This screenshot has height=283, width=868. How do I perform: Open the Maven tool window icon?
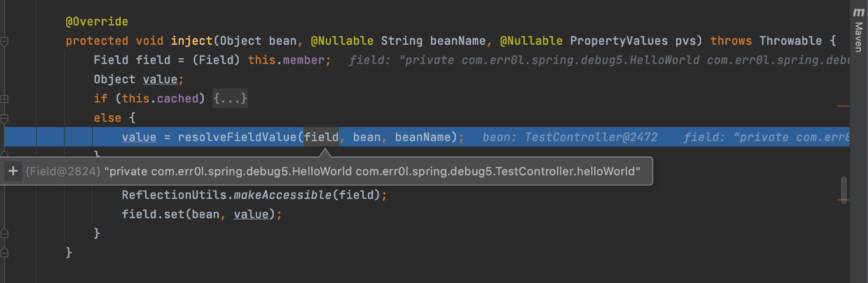click(x=858, y=12)
